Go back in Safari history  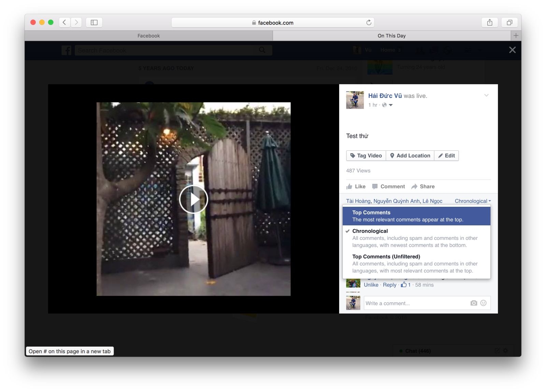pos(64,23)
